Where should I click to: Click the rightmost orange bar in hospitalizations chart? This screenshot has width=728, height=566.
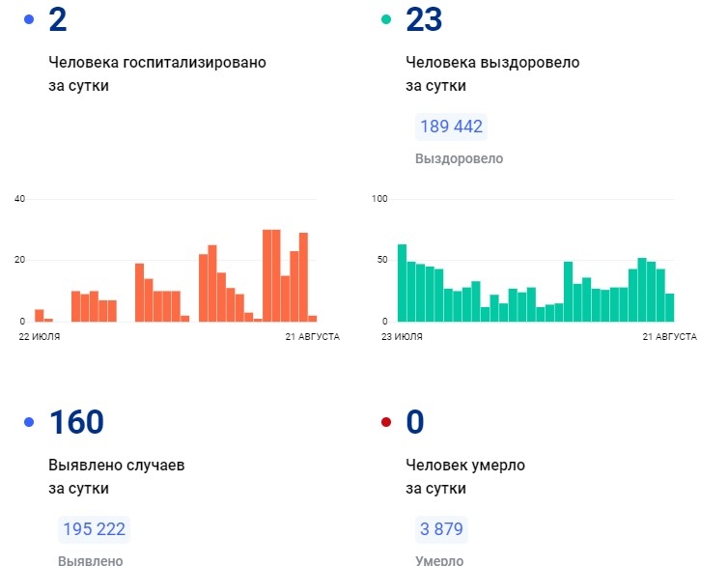pyautogui.click(x=312, y=318)
